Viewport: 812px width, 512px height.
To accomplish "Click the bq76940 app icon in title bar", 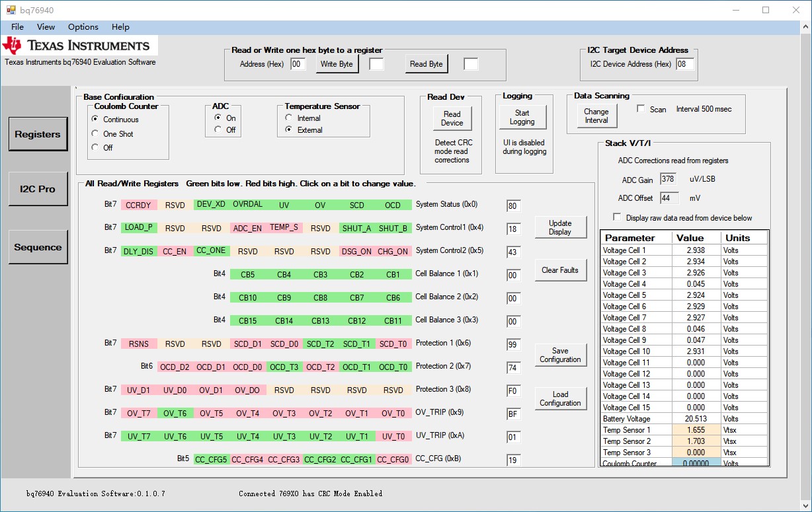I will click(x=11, y=10).
